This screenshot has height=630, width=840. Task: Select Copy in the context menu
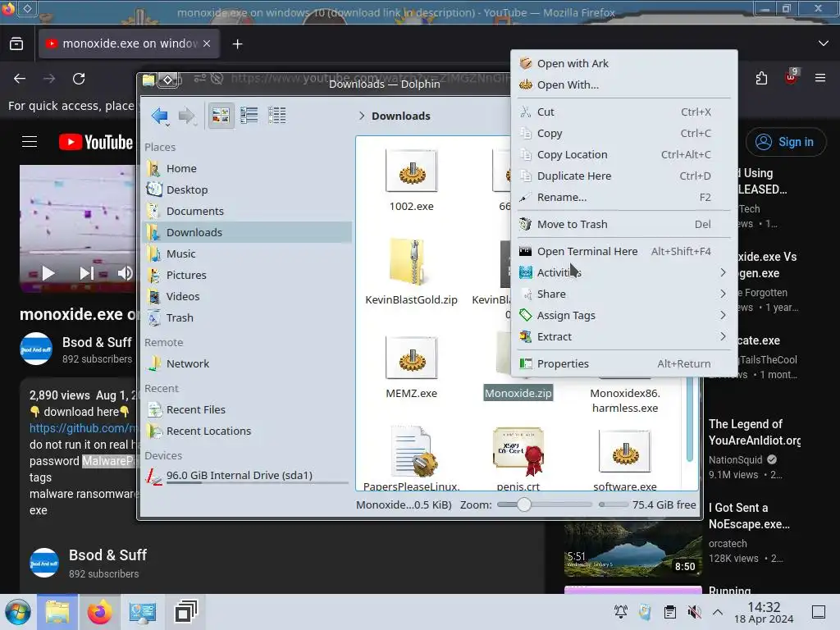pyautogui.click(x=624, y=134)
